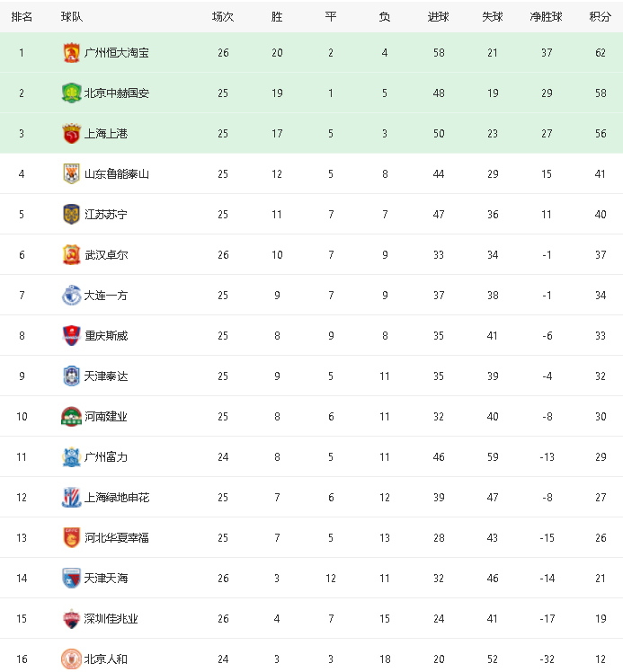This screenshot has height=672, width=623.
Task: Click the 武汉卓尔 club logo
Action: click(x=71, y=254)
